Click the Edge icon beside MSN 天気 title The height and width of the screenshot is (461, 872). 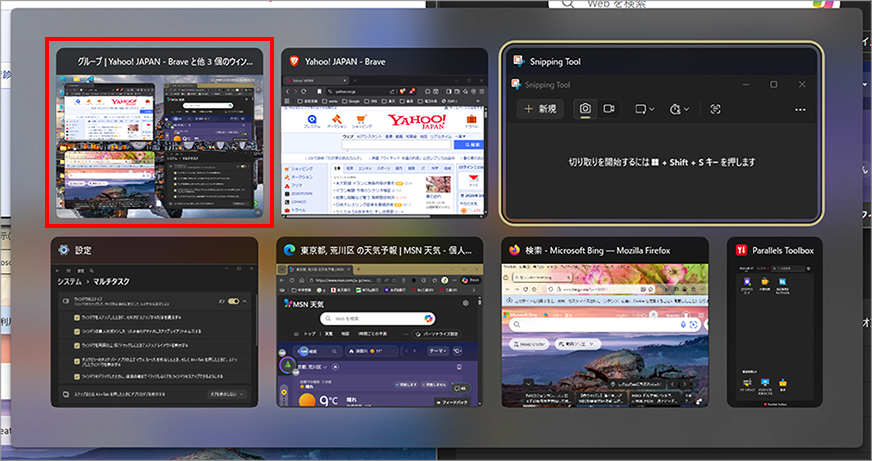(x=287, y=250)
